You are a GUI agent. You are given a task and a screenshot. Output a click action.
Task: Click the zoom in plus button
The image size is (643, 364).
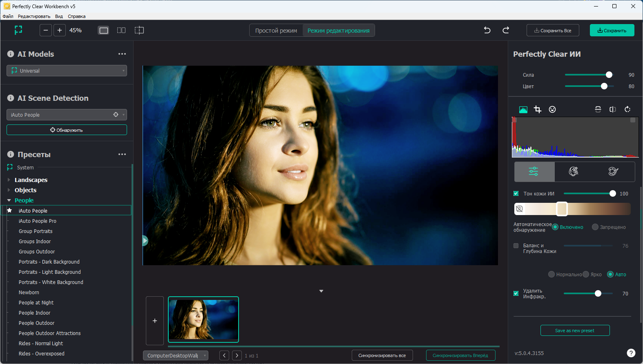[x=60, y=30]
